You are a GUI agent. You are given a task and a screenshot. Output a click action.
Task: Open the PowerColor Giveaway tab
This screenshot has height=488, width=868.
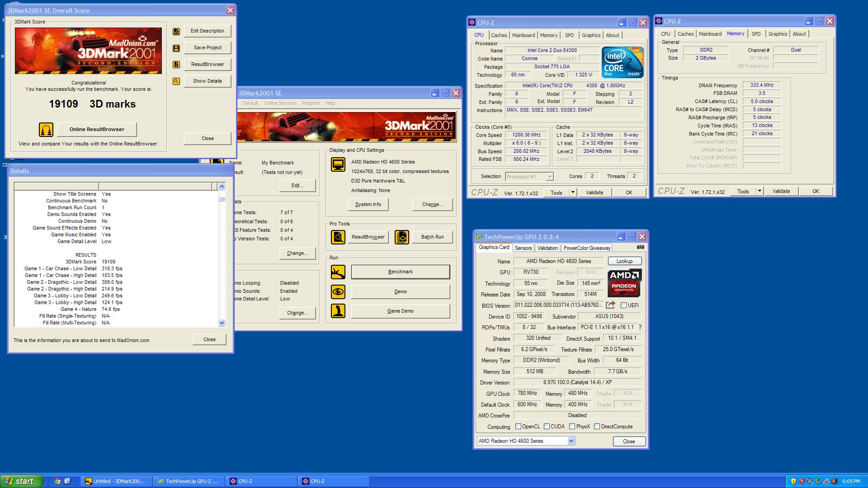tap(587, 248)
